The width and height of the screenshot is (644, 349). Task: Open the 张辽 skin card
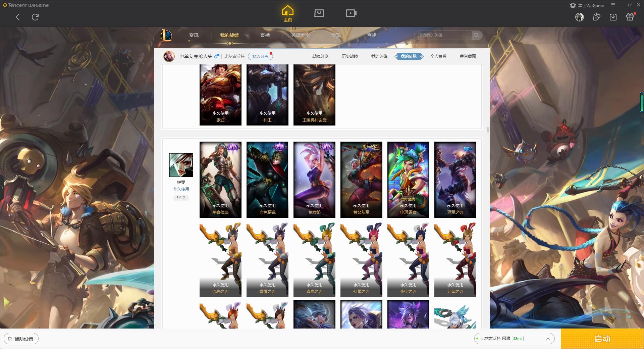220,95
